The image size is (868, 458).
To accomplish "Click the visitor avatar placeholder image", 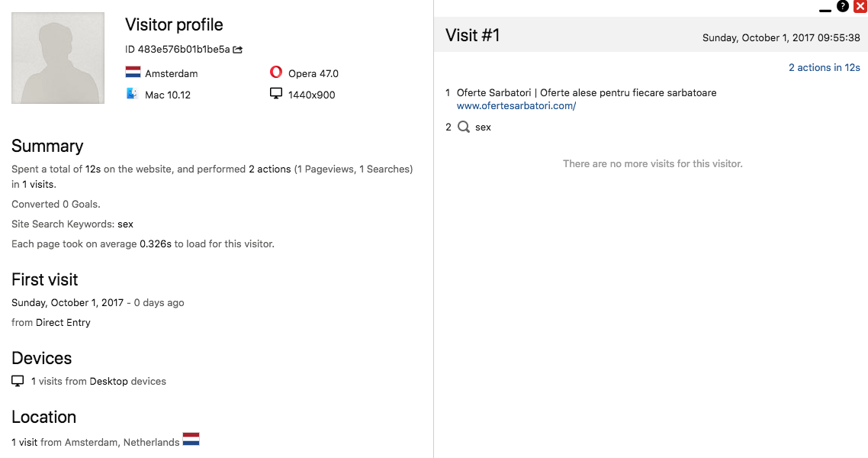I will [x=58, y=58].
